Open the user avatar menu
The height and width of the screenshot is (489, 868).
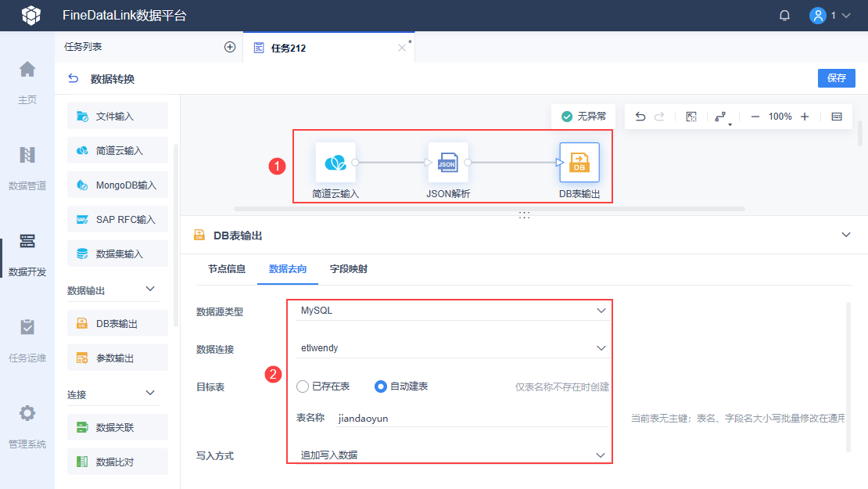coord(818,16)
